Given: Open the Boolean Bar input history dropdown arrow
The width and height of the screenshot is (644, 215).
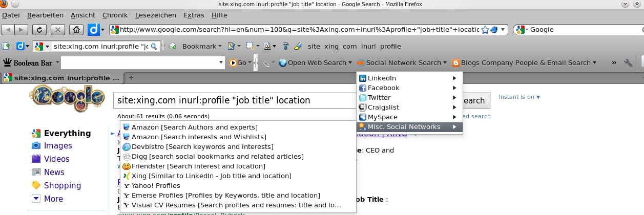Looking at the screenshot, I should tap(221, 62).
